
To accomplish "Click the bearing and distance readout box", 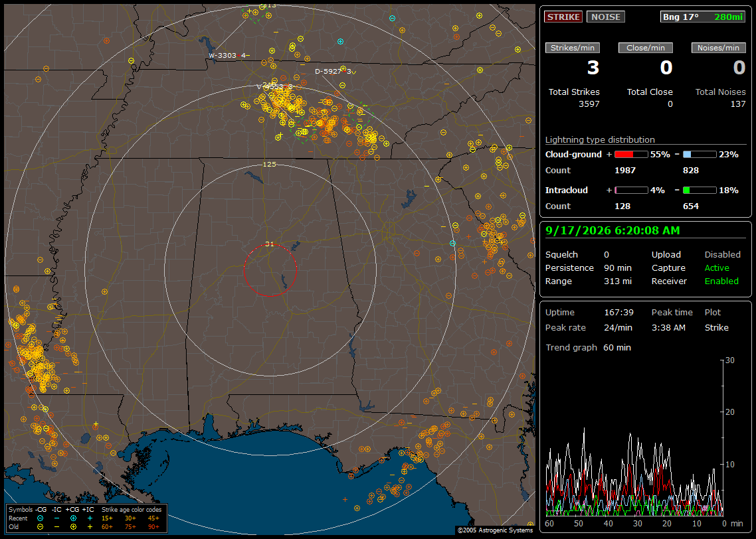I will pyautogui.click(x=703, y=17).
